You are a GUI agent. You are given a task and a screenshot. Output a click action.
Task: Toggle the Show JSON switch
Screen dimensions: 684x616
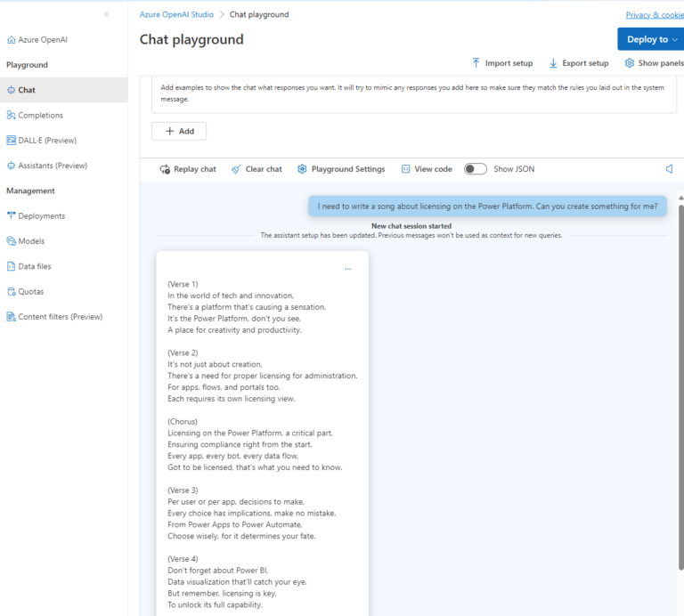point(476,169)
